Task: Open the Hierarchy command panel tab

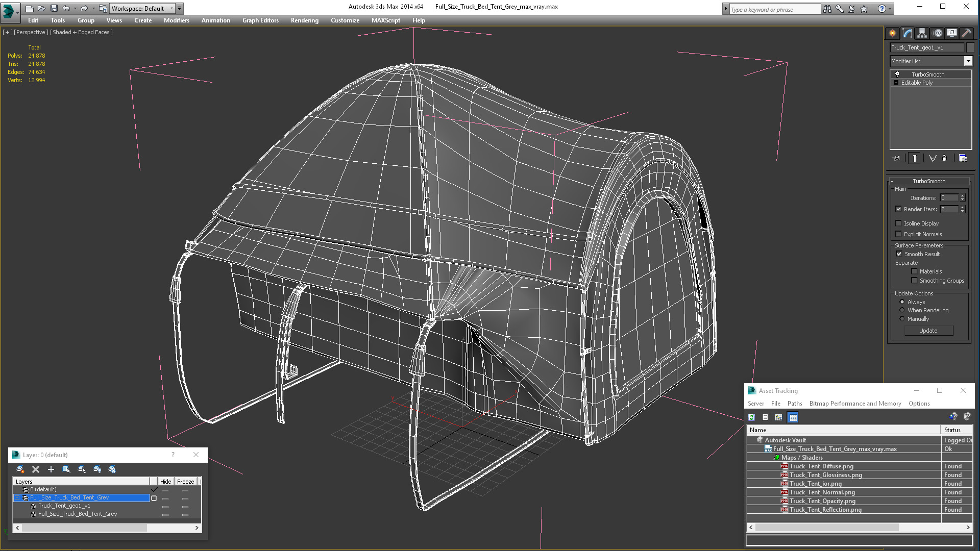Action: [922, 33]
